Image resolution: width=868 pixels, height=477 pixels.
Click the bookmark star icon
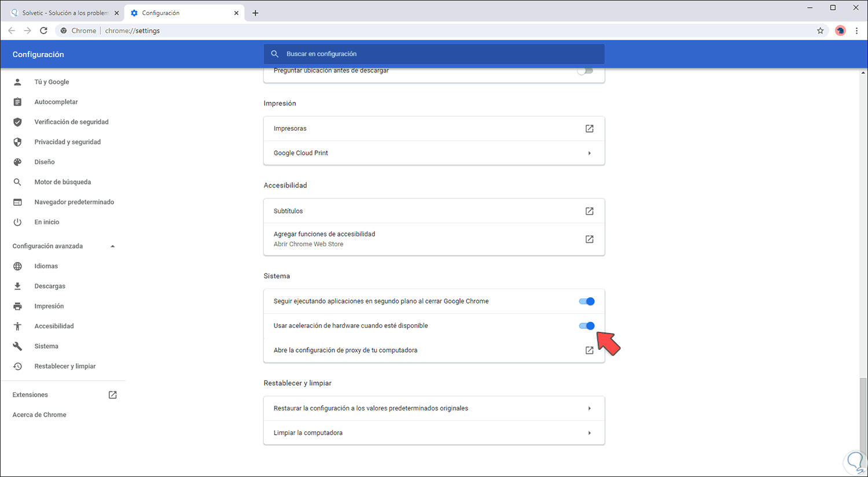820,31
